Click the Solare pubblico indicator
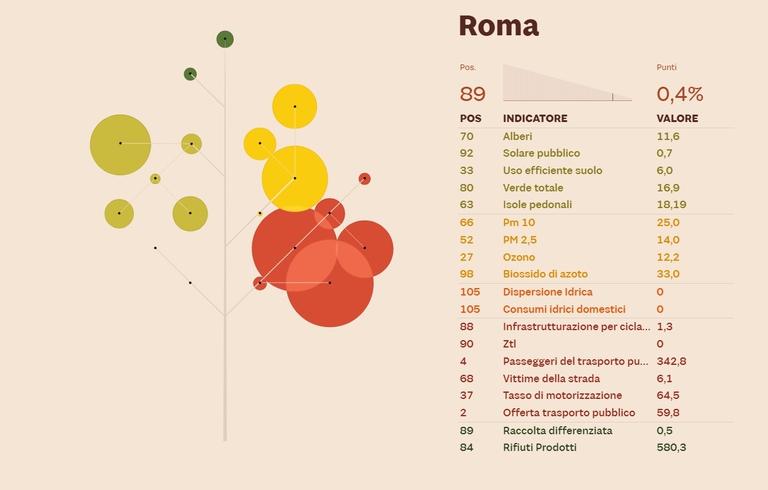This screenshot has width=768, height=490. [x=541, y=153]
